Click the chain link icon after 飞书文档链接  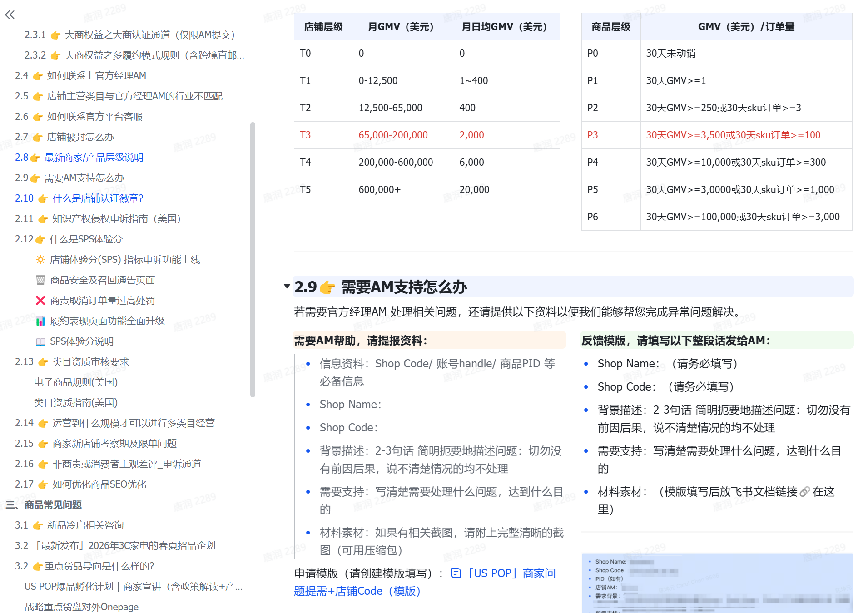805,492
